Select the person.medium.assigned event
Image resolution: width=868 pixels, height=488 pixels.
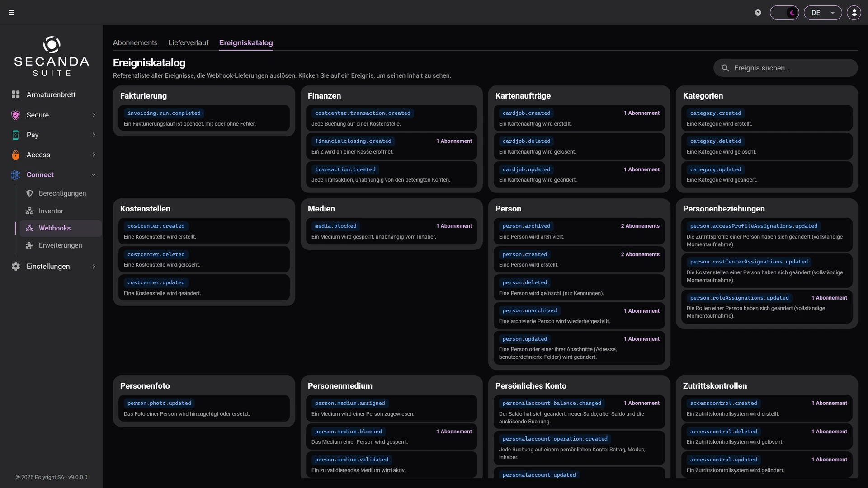pyautogui.click(x=392, y=408)
